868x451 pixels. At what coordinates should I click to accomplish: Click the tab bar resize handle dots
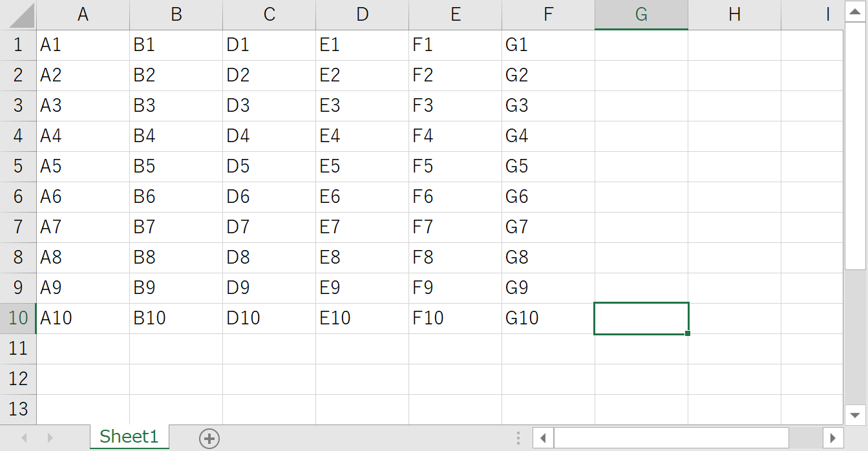(518, 438)
